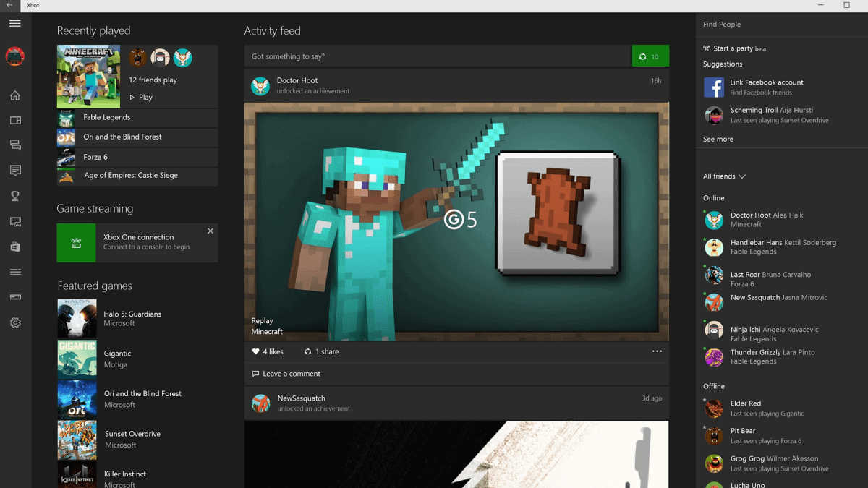This screenshot has width=868, height=488.
Task: Open the Store icon in sidebar
Action: pos(15,247)
